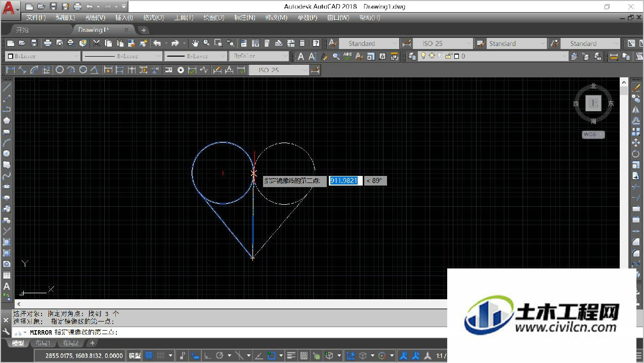Toggle lineweight display in status bar
The image size is (644, 363).
click(x=291, y=355)
